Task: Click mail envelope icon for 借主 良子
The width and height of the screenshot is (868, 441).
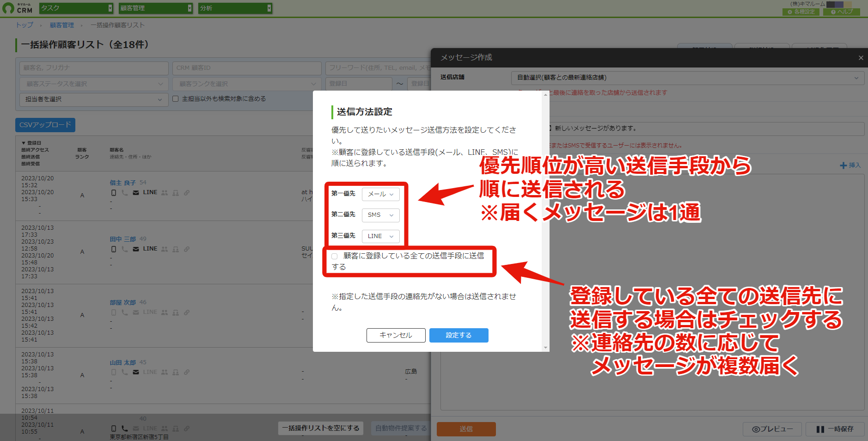Action: click(x=136, y=193)
